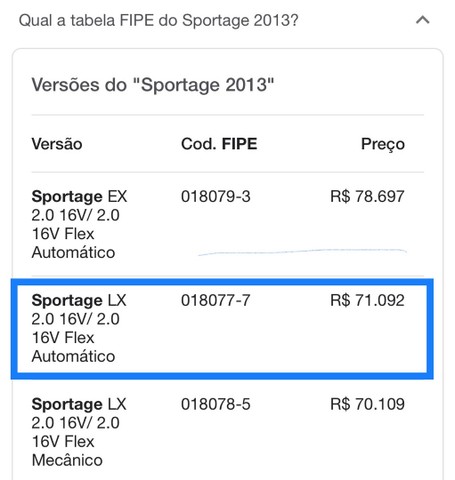Collapse the Sportage 2013 FIPE question chevron

[423, 20]
